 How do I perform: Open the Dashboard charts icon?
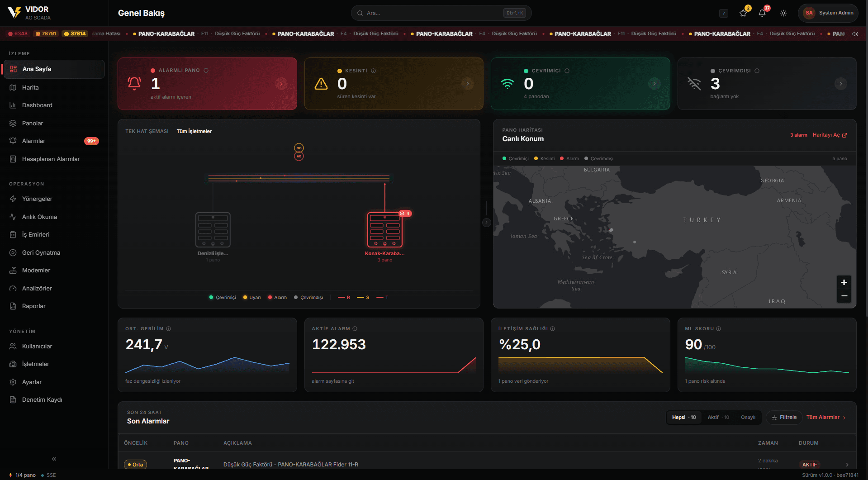pyautogui.click(x=13, y=105)
